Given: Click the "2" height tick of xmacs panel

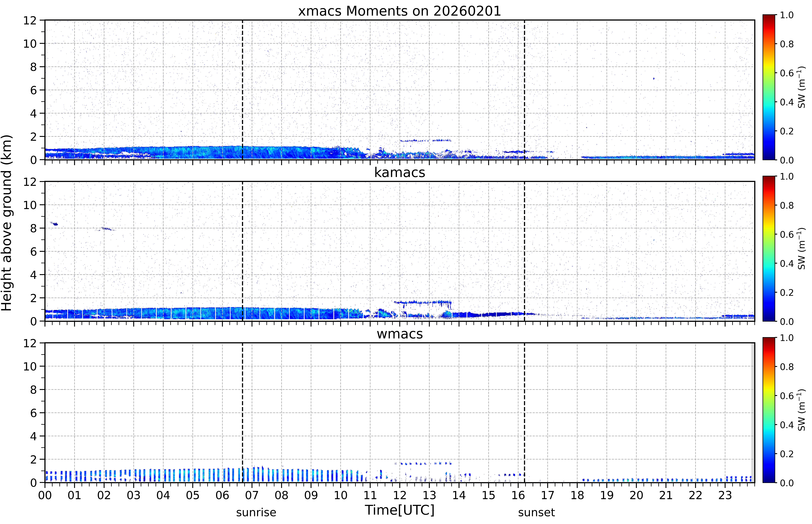Looking at the screenshot, I should 33,137.
